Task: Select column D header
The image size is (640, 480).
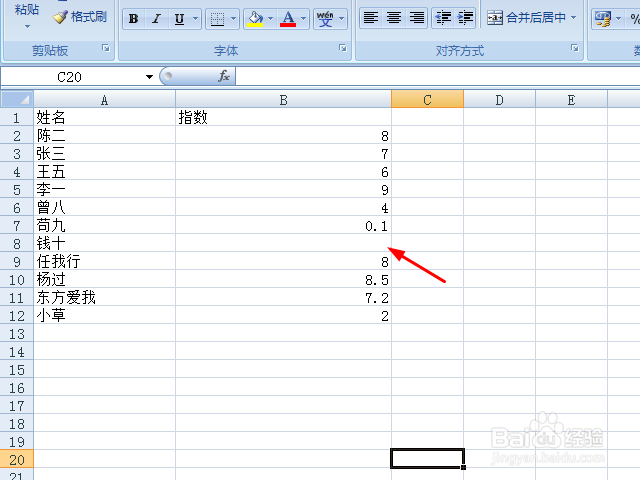Action: pyautogui.click(x=499, y=100)
